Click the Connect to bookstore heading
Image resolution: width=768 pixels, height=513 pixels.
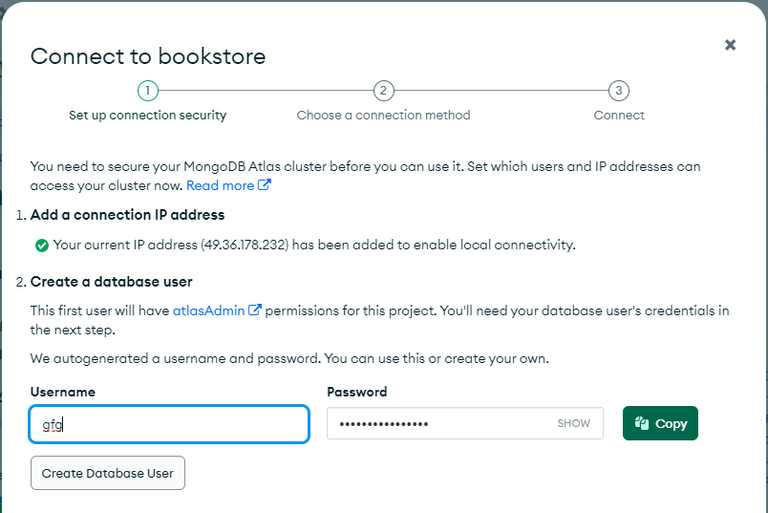148,56
